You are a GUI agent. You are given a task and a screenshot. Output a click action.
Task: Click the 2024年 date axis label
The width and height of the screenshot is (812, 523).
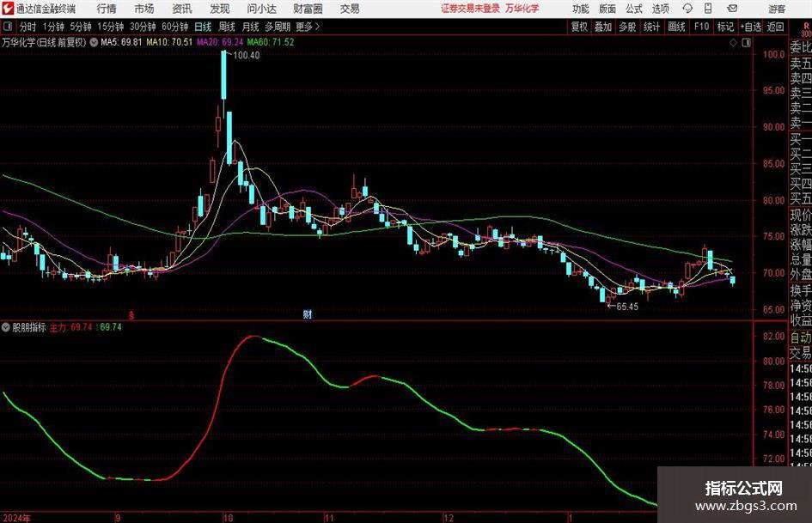tap(16, 518)
